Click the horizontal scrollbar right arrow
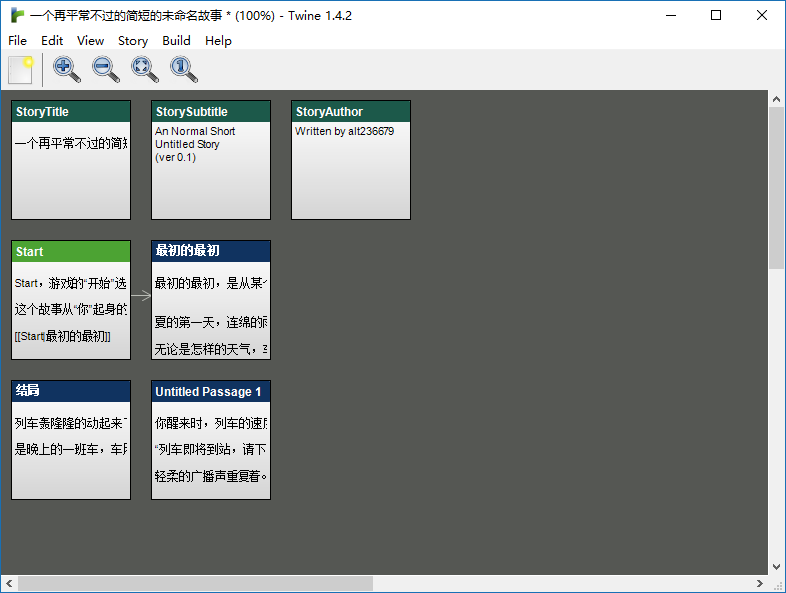The height and width of the screenshot is (593, 786). [x=760, y=583]
